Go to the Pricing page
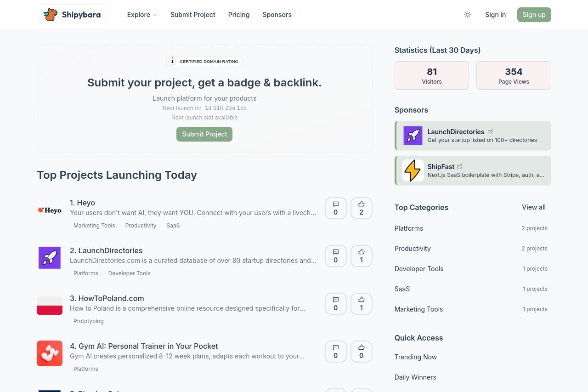 tap(239, 15)
